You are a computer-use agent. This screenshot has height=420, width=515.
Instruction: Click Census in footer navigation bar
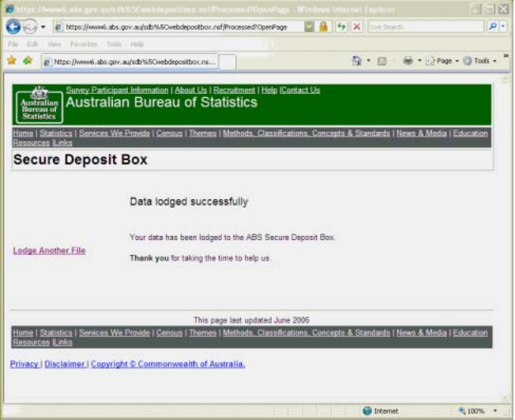pyautogui.click(x=169, y=333)
